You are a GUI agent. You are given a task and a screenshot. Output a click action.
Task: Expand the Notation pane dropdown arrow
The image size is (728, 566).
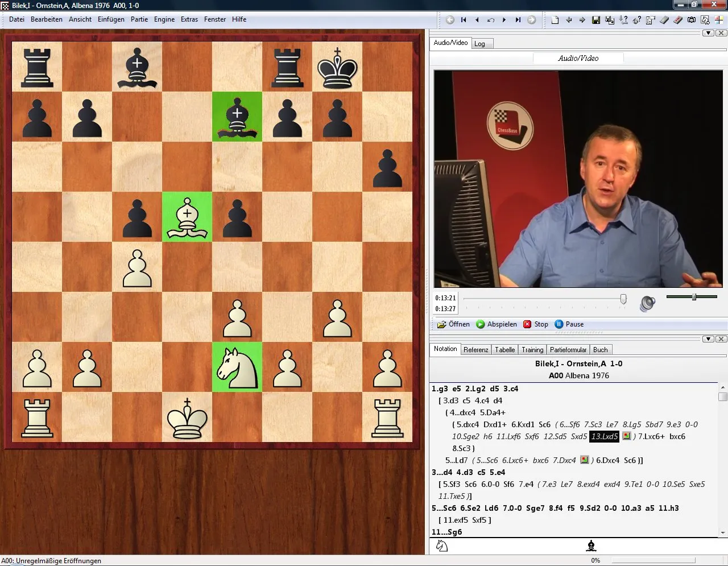tap(708, 339)
